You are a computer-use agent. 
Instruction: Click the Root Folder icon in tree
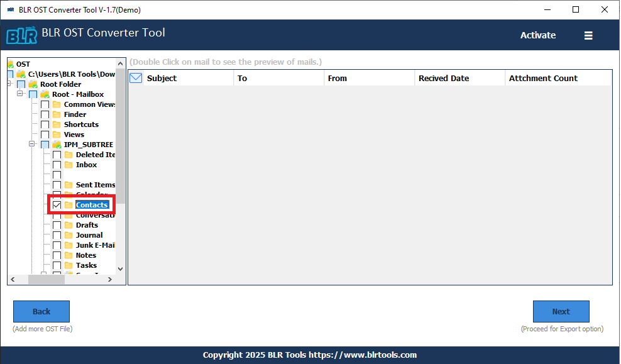(x=33, y=84)
